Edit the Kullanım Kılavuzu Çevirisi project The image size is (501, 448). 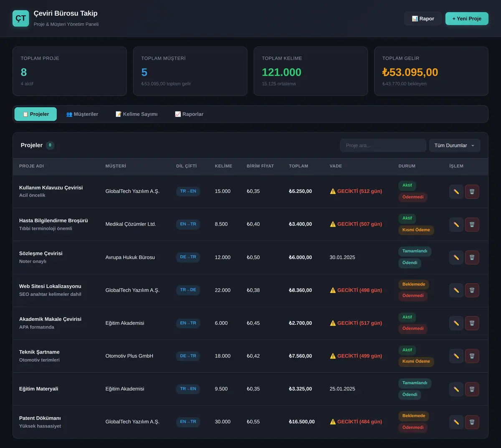click(x=456, y=192)
